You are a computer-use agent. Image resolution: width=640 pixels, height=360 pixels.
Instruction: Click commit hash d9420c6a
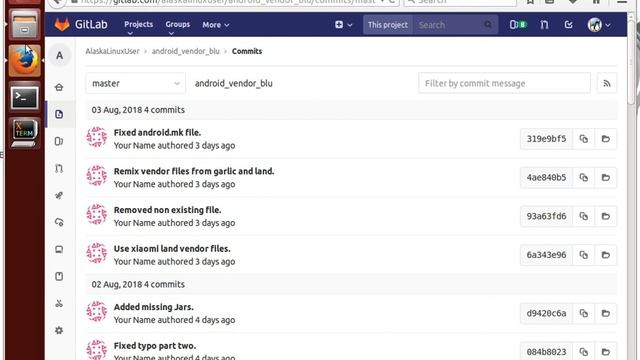point(546,313)
